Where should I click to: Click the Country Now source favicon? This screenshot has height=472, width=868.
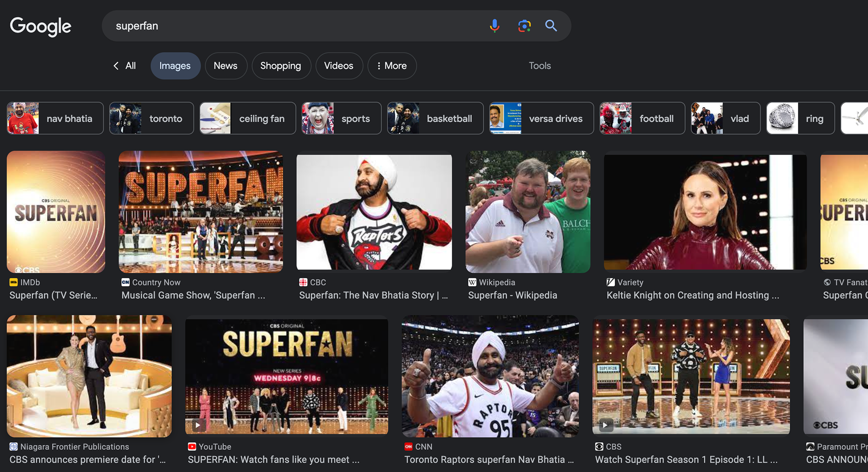pyautogui.click(x=125, y=282)
